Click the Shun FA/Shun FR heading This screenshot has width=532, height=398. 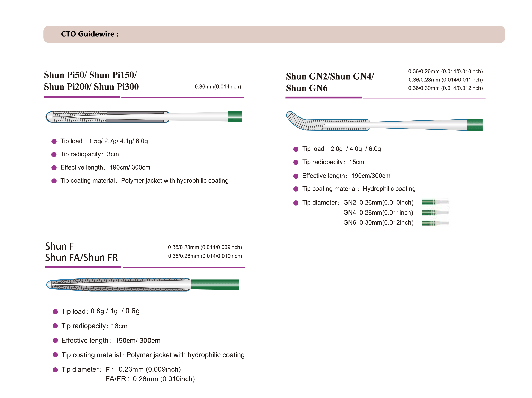[81, 257]
